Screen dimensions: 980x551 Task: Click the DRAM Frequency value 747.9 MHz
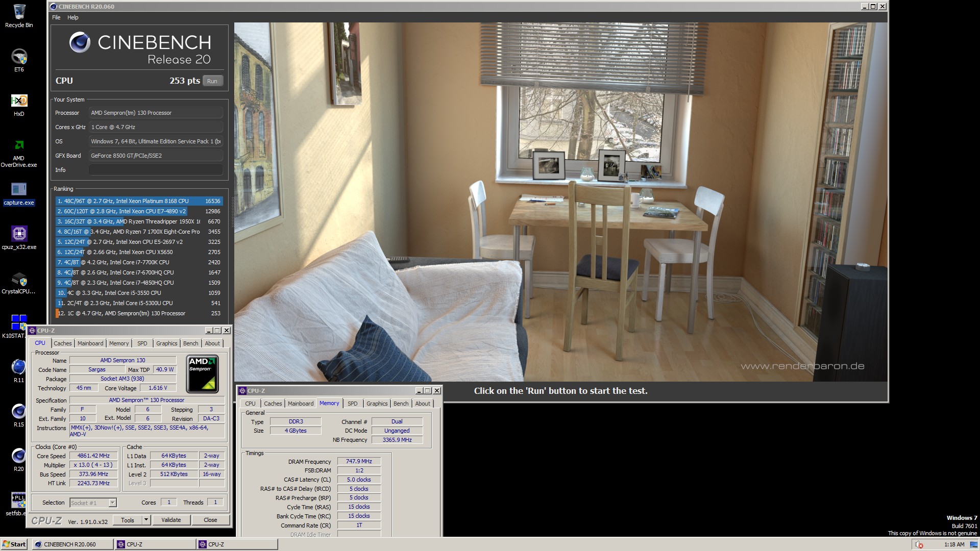click(359, 461)
